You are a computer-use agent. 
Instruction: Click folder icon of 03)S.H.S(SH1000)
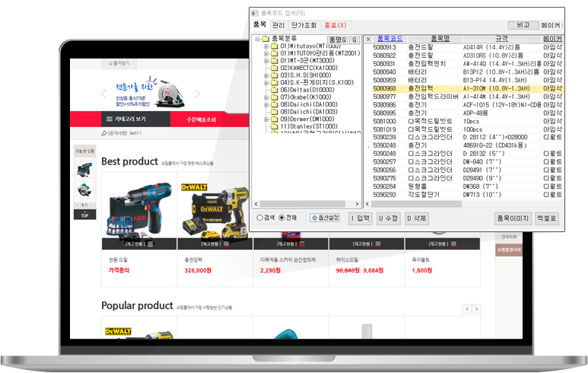[x=274, y=75]
